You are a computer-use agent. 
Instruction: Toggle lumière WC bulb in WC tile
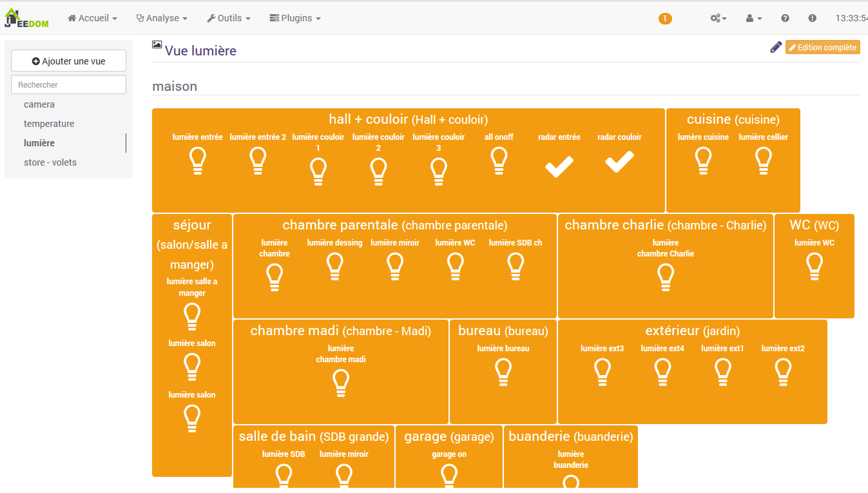[815, 266]
